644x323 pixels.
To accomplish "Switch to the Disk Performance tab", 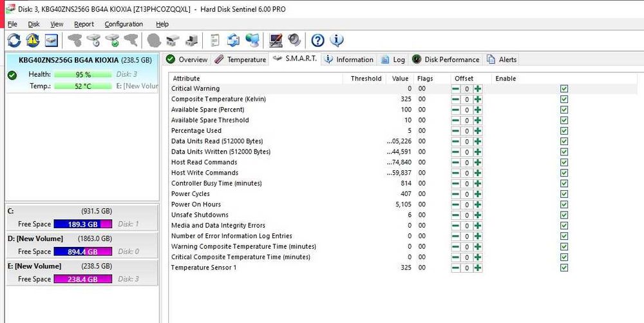I will coord(446,59).
